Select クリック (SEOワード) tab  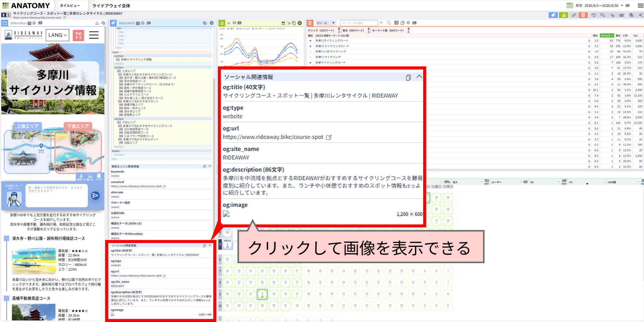(324, 31)
